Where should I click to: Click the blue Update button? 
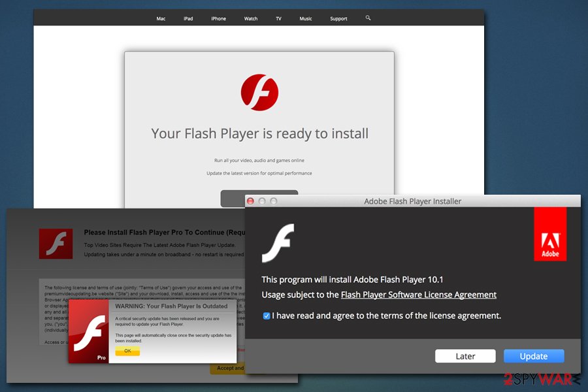coord(534,356)
